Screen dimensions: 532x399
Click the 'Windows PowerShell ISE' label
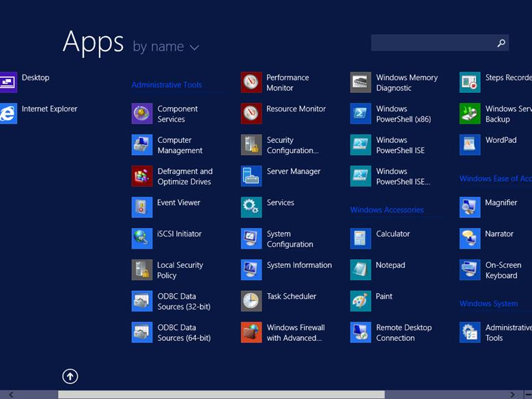[400, 145]
